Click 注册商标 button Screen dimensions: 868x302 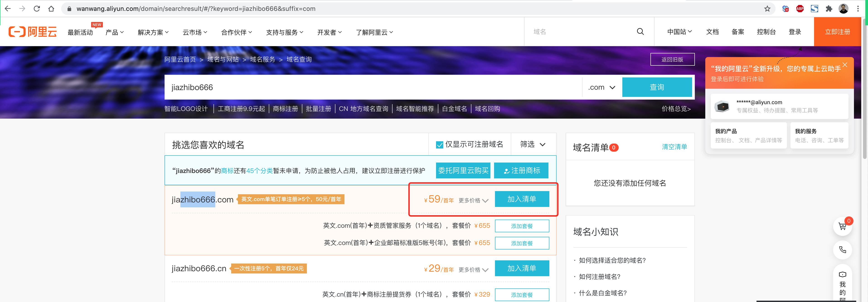tap(521, 171)
